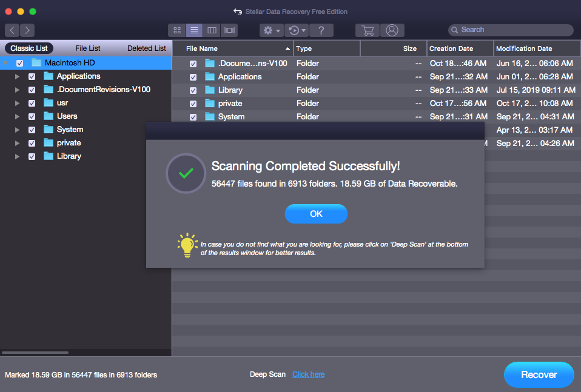Expand the System tree folder

coord(17,130)
